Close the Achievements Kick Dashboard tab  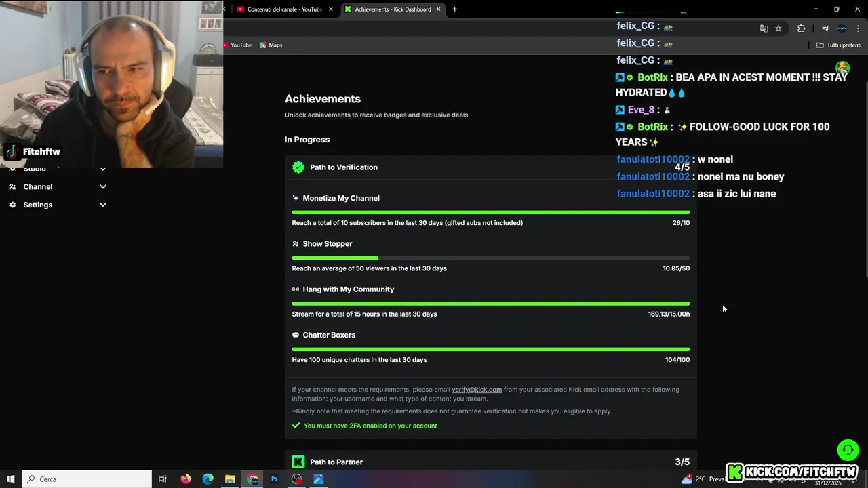click(438, 9)
